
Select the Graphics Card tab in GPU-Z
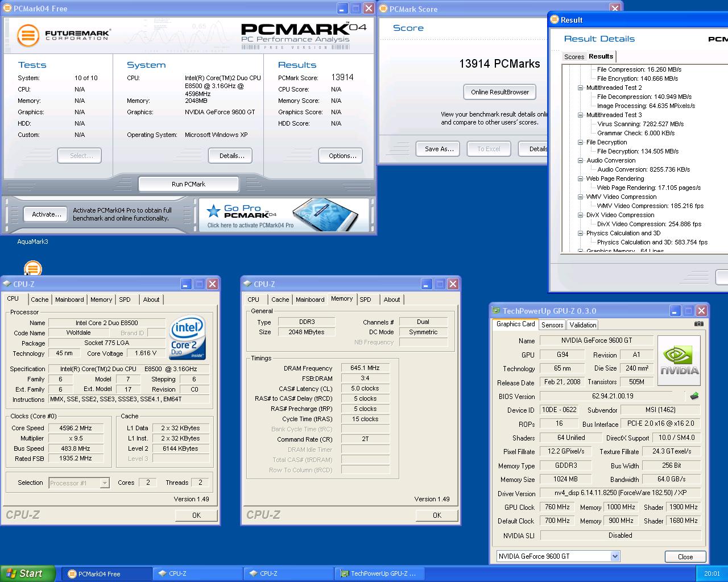[516, 324]
